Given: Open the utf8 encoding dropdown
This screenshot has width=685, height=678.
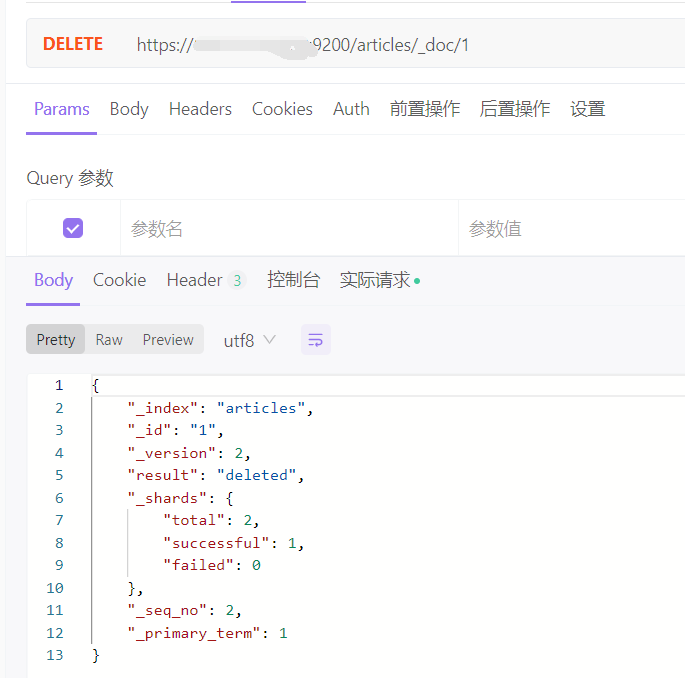Looking at the screenshot, I should 249,340.
